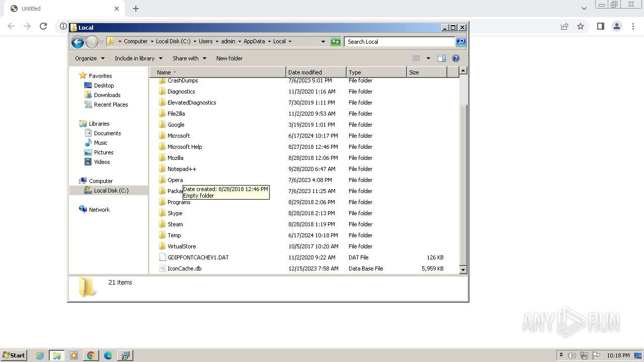Image resolution: width=644 pixels, height=362 pixels.
Task: Open Internet Explorer from taskbar
Action: [x=40, y=355]
